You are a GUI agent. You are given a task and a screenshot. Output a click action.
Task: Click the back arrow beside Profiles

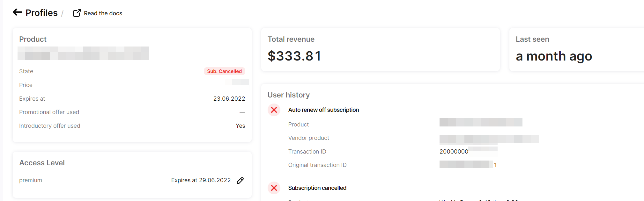17,12
